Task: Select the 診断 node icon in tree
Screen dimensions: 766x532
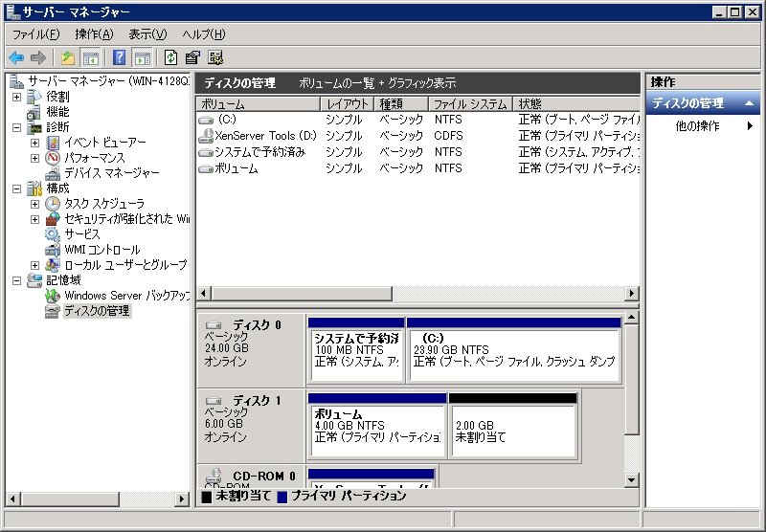Action: [x=34, y=127]
